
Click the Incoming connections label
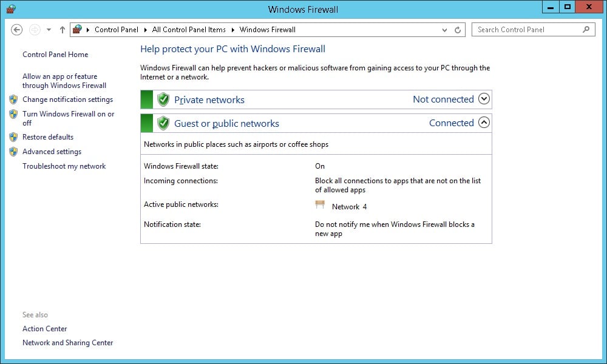[181, 181]
